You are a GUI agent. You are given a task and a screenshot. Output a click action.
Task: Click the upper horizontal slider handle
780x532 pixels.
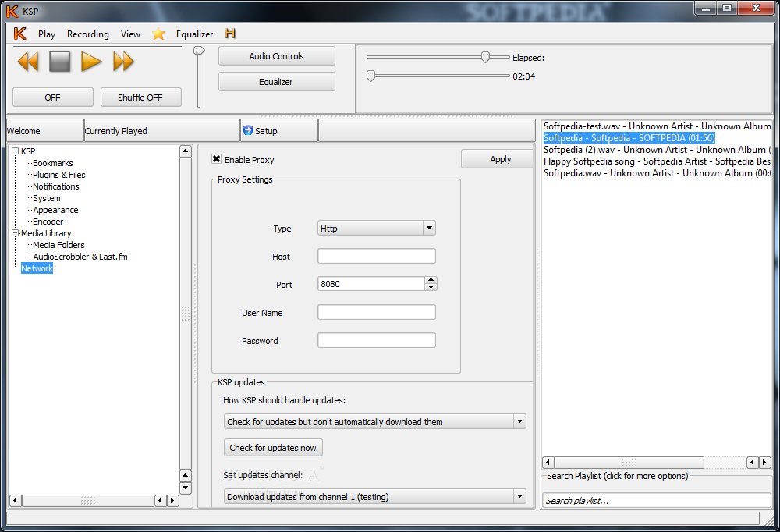[x=485, y=57]
